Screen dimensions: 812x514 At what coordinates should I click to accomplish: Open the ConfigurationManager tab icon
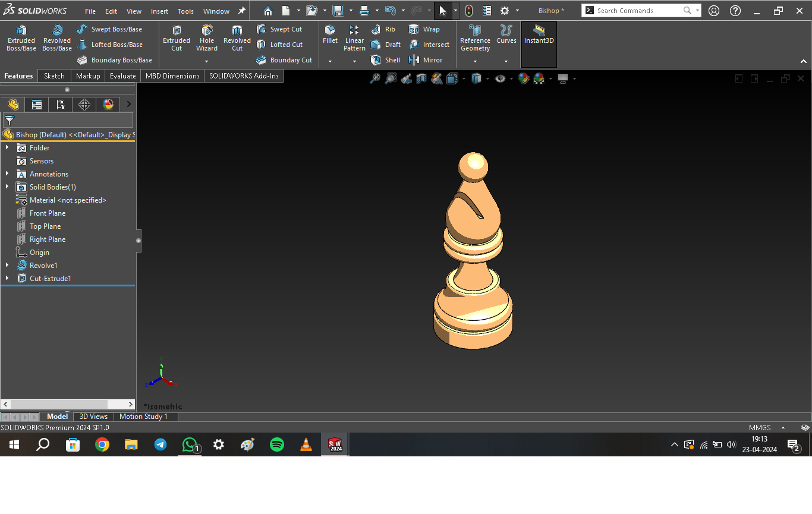click(61, 105)
